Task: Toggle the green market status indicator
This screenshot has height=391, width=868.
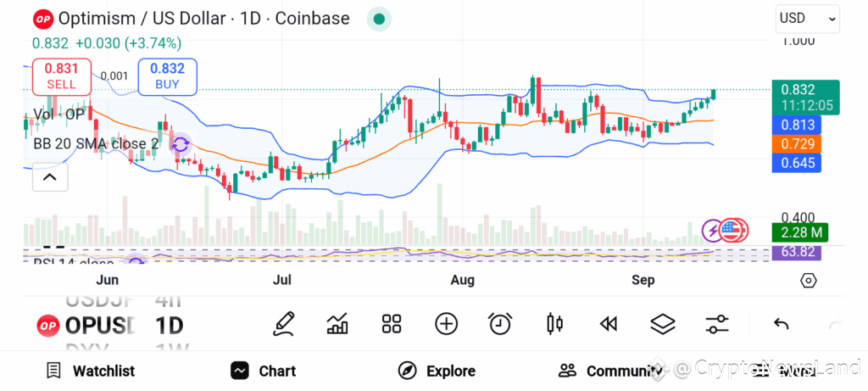Action: point(379,20)
